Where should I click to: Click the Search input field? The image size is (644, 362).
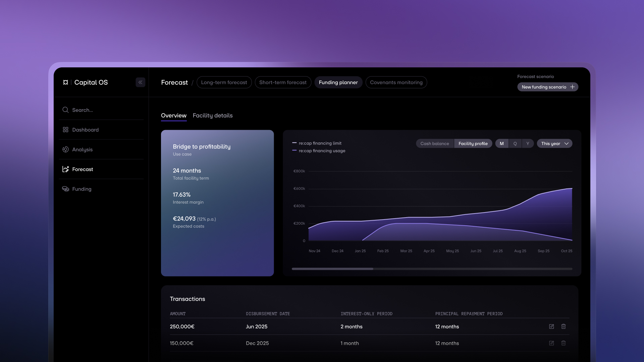(x=101, y=110)
